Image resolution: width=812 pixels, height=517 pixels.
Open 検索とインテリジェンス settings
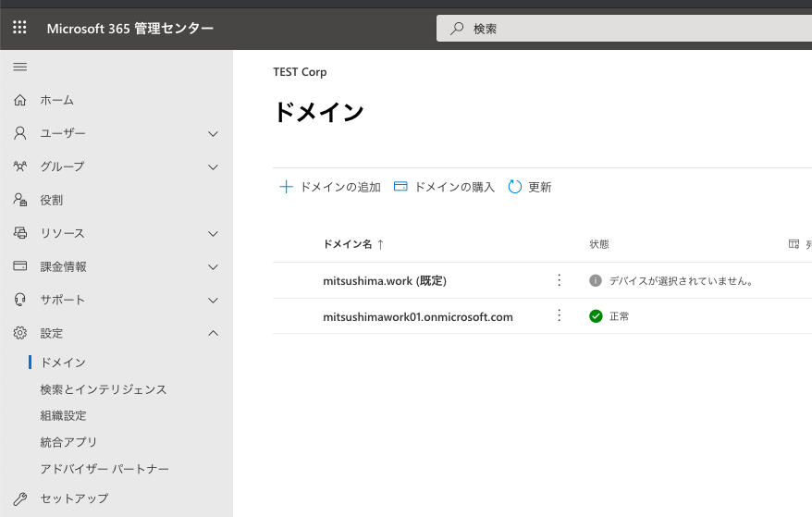coord(104,389)
